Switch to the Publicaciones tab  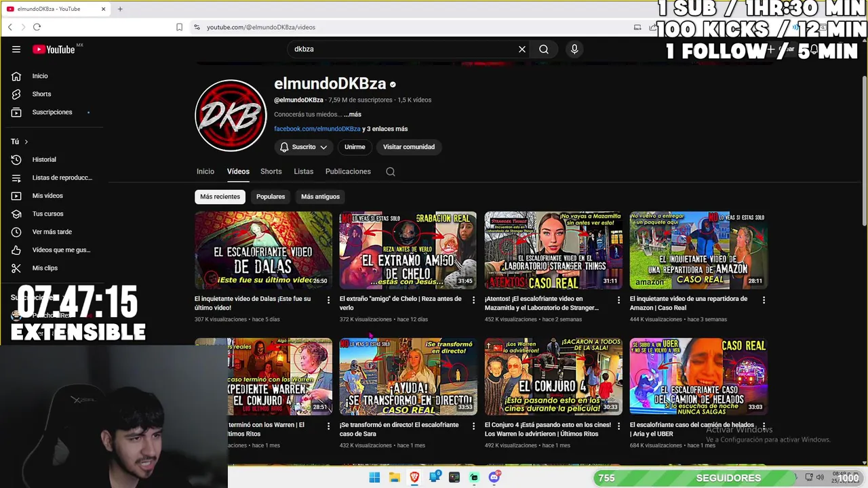[x=348, y=171]
